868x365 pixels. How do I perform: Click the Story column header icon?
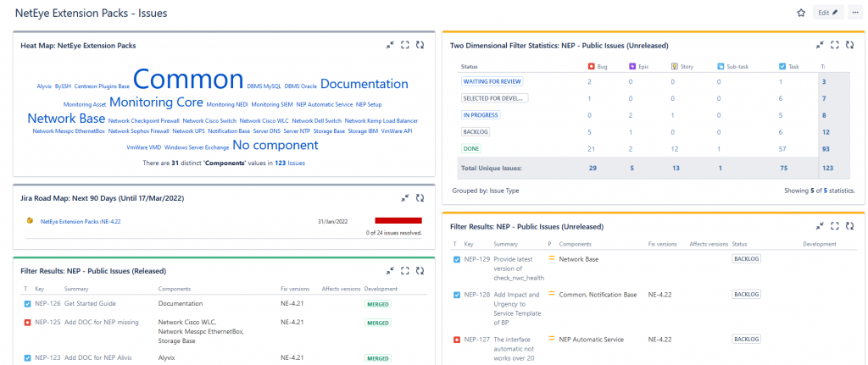coord(674,66)
